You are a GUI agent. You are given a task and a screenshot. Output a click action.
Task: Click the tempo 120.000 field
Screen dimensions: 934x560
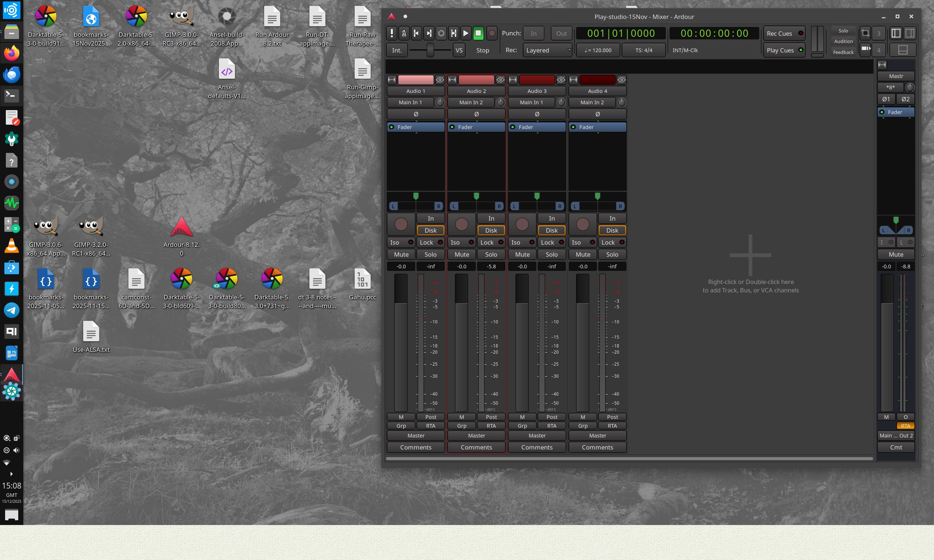[598, 50]
